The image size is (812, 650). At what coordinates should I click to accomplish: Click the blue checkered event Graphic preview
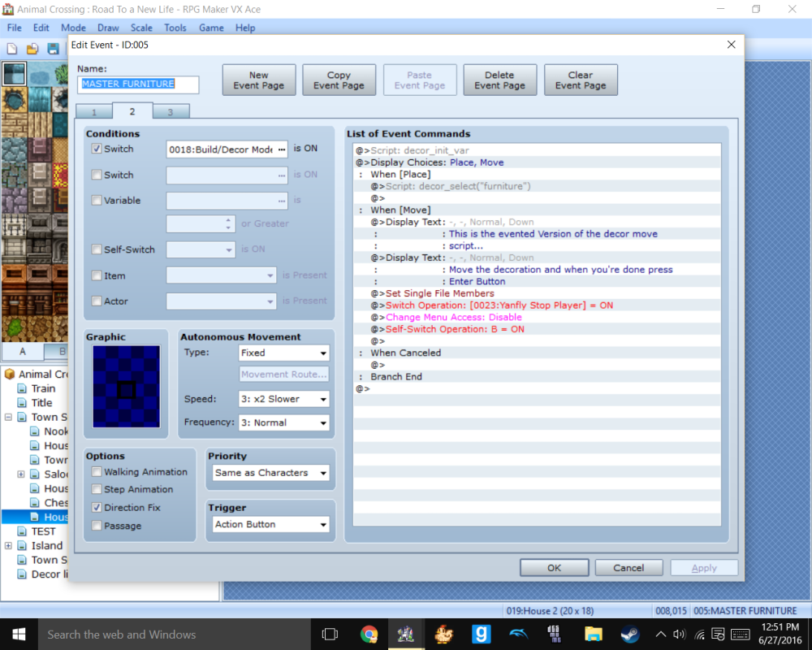point(127,387)
